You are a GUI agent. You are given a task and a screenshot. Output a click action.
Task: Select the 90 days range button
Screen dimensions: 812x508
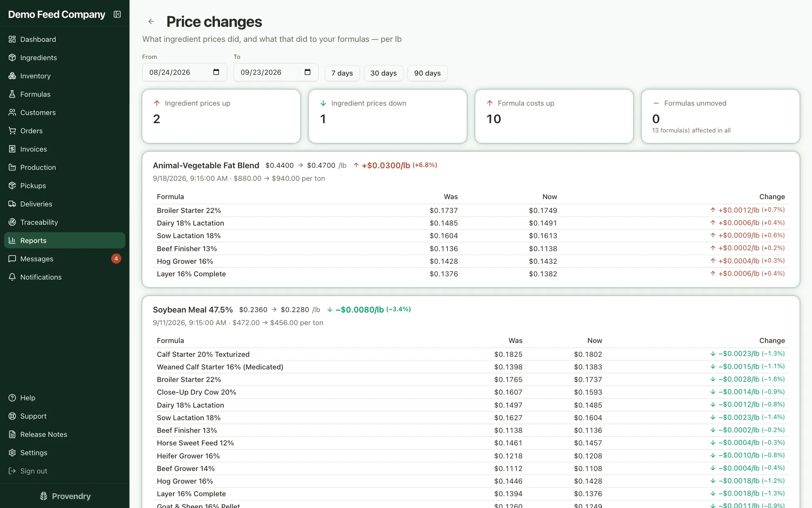[427, 73]
